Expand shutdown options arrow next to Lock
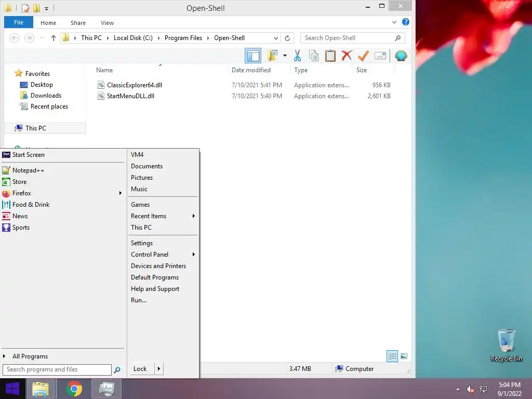The width and height of the screenshot is (532, 399). click(159, 369)
